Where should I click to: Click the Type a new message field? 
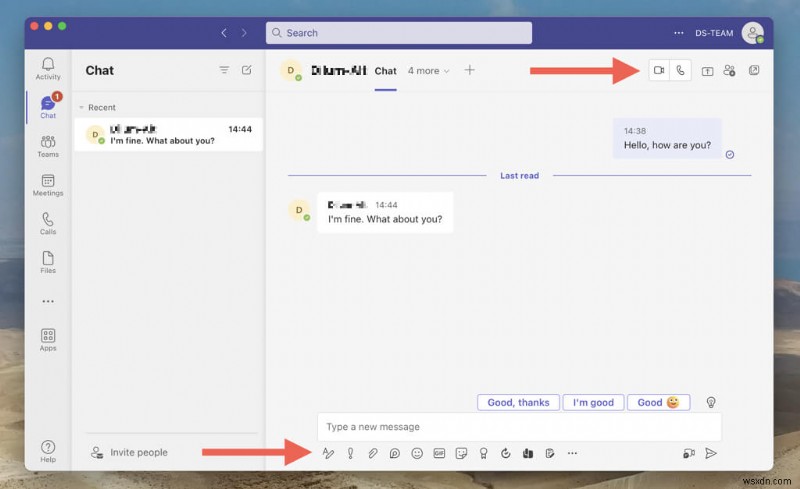point(519,427)
